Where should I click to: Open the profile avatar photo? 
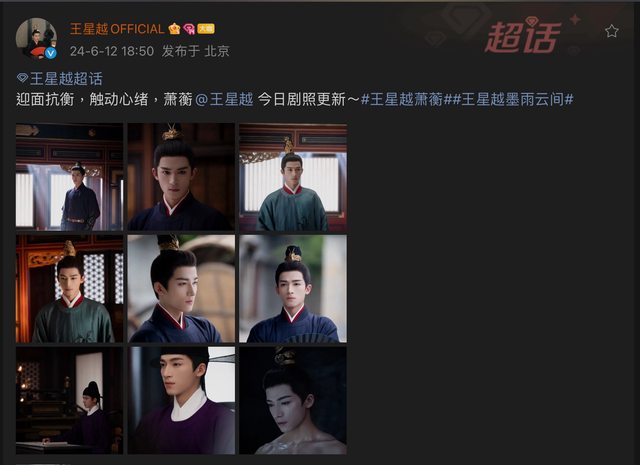tap(36, 38)
